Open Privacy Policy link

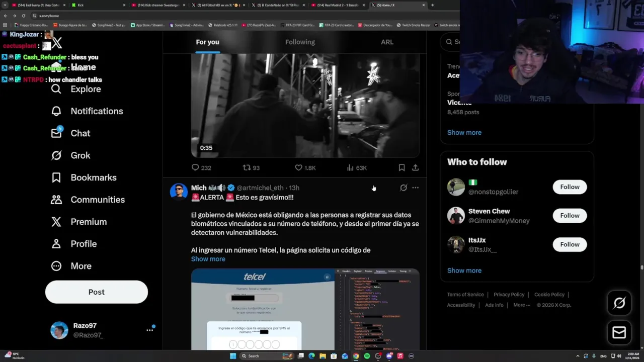click(x=509, y=295)
